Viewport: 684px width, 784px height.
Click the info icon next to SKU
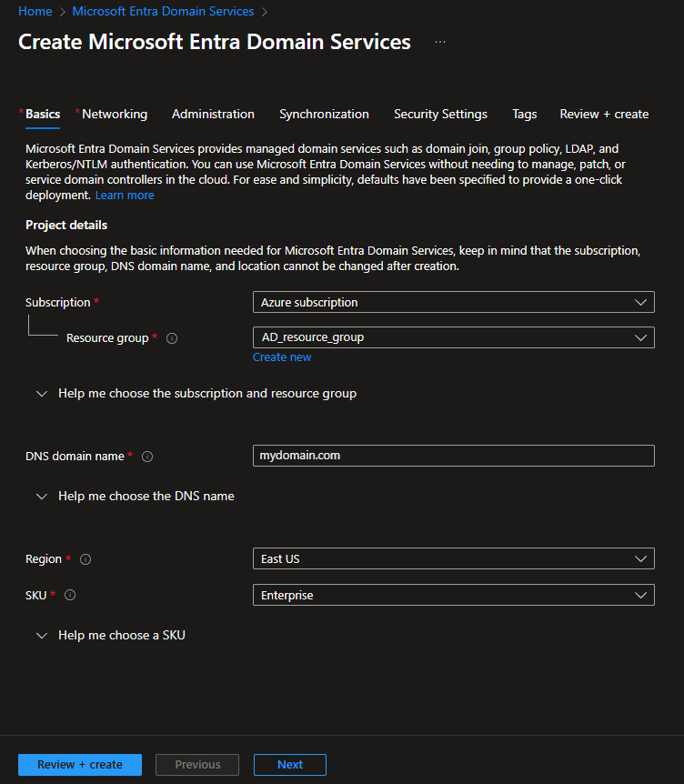(x=70, y=596)
